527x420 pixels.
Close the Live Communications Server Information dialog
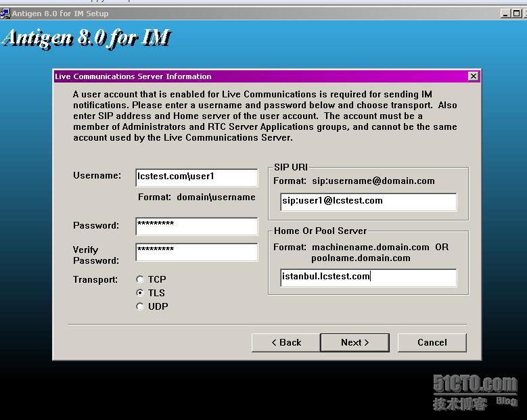[x=474, y=76]
